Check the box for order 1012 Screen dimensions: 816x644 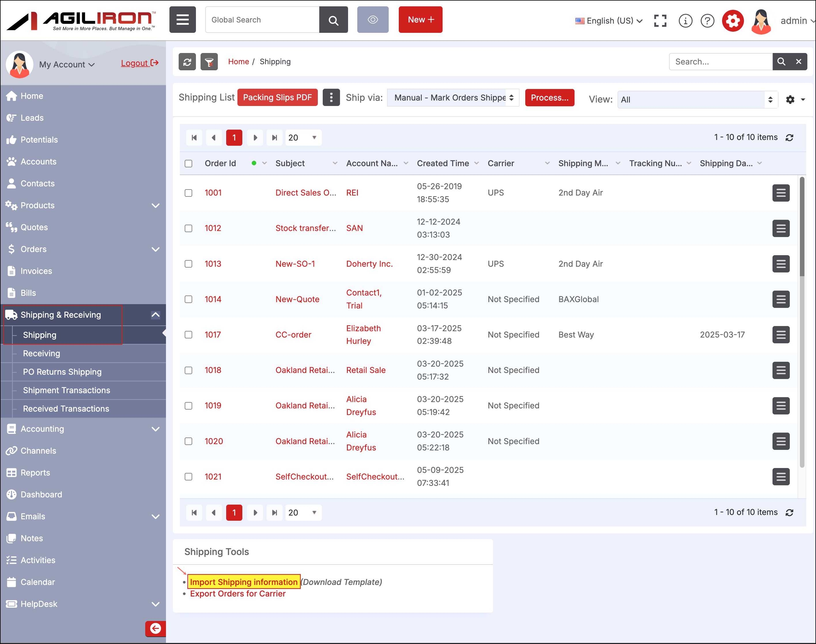point(188,228)
